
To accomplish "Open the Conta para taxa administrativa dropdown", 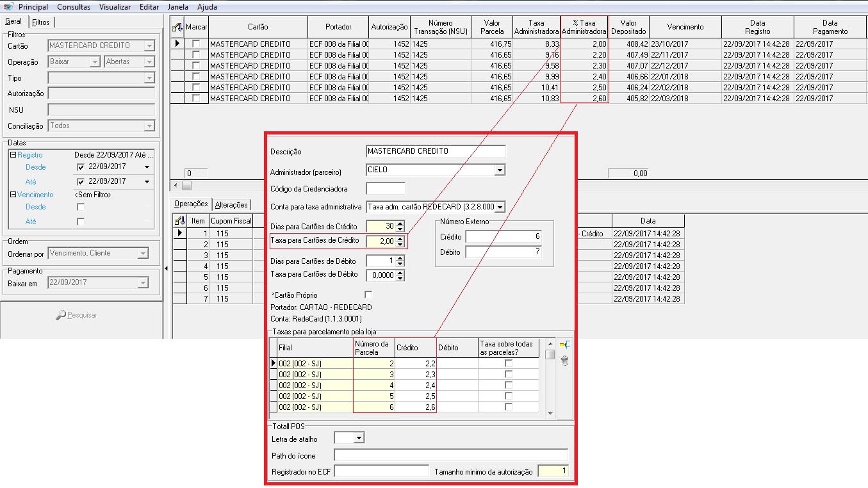I will click(x=500, y=207).
